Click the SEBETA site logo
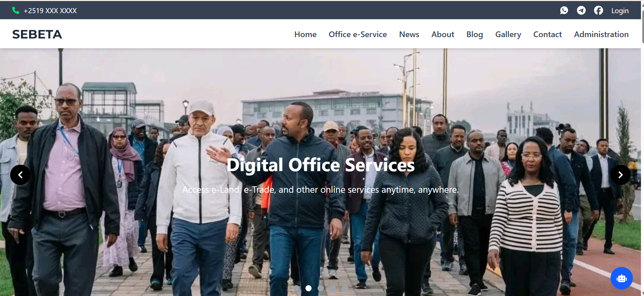Viewport: 644px width, 296px height. click(37, 34)
